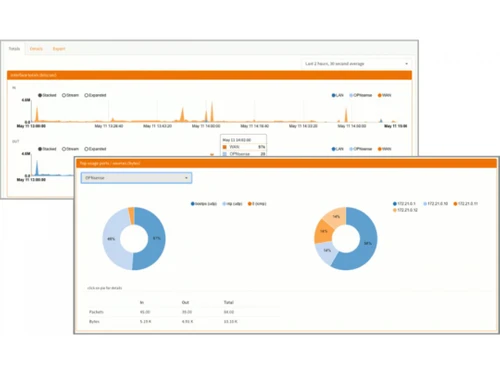Click the 'Top usage ports / sources' header bar
This screenshot has height=375, width=500.
click(x=287, y=163)
